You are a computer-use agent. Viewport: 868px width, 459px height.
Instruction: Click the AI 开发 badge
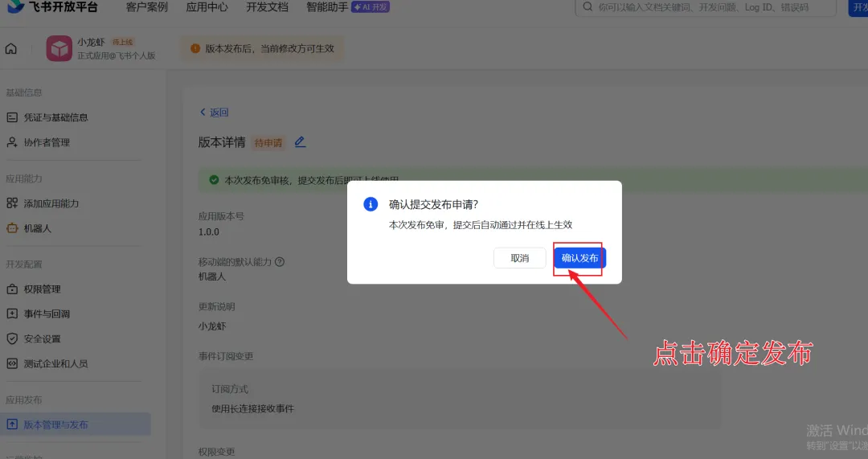coord(371,7)
